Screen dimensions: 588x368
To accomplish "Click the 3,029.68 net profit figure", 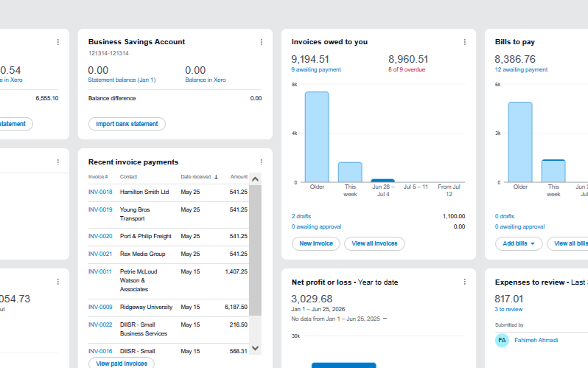I will click(312, 299).
